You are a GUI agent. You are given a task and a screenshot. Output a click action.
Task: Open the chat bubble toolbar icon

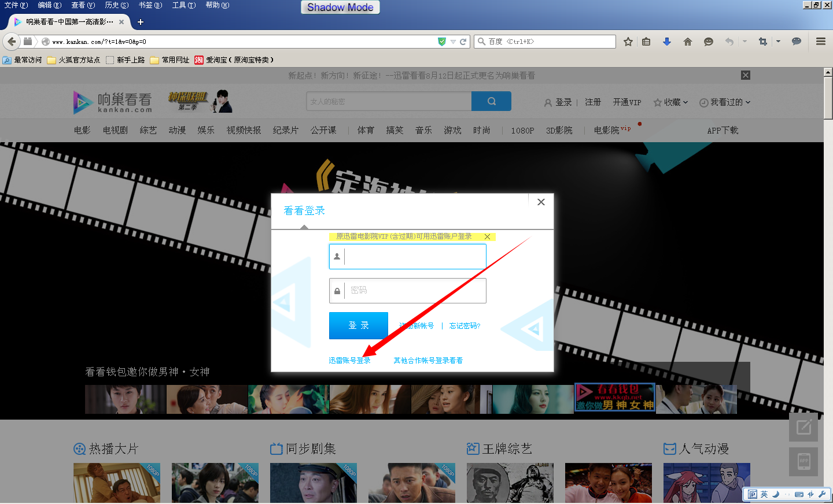click(x=797, y=42)
